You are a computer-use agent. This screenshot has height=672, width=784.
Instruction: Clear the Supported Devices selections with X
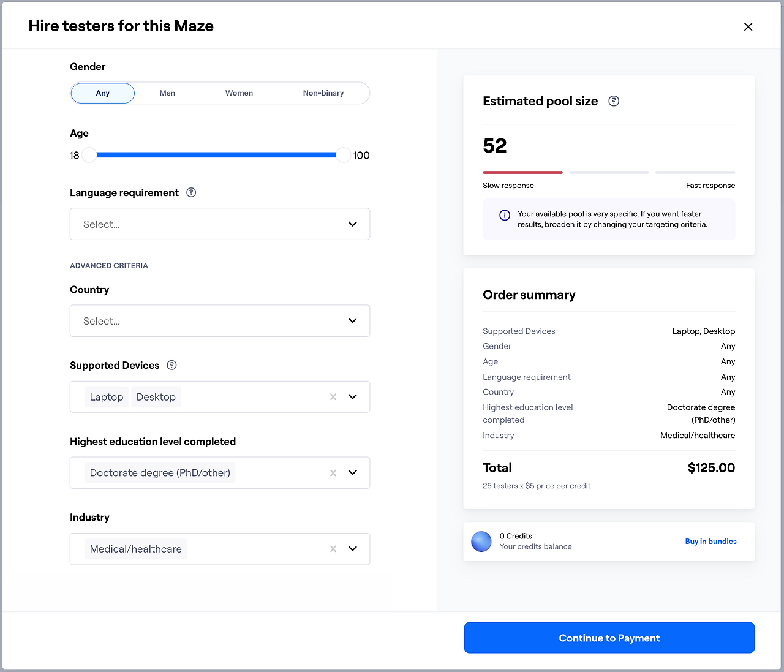(x=333, y=397)
